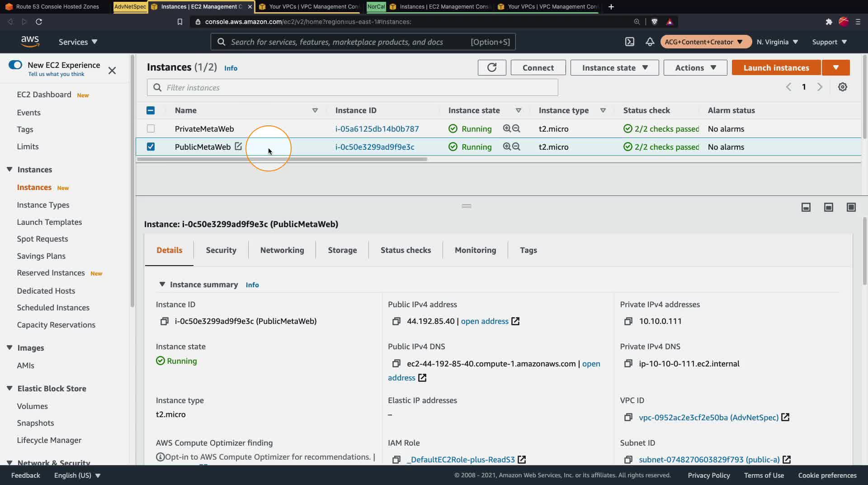This screenshot has width=868, height=485.
Task: Switch to the Security tab
Action: click(x=221, y=250)
